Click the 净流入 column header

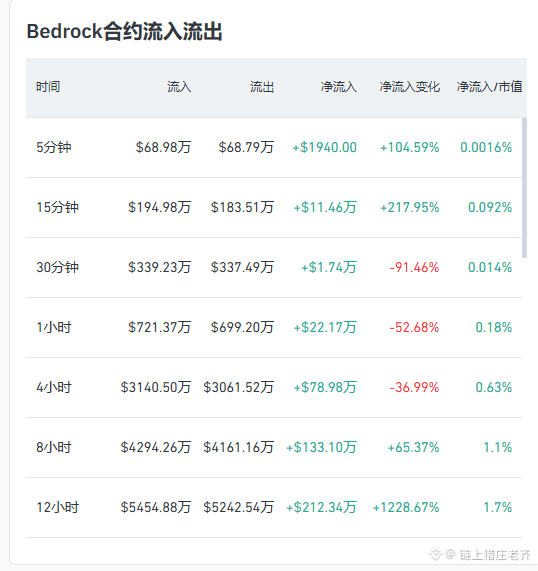pyautogui.click(x=339, y=87)
